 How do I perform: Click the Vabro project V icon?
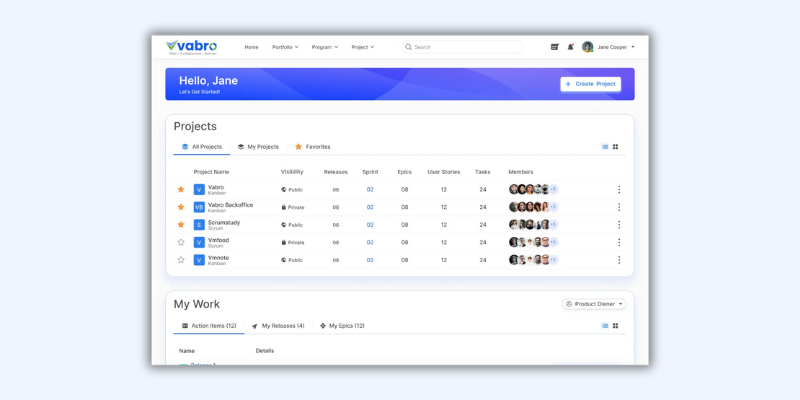coord(199,190)
